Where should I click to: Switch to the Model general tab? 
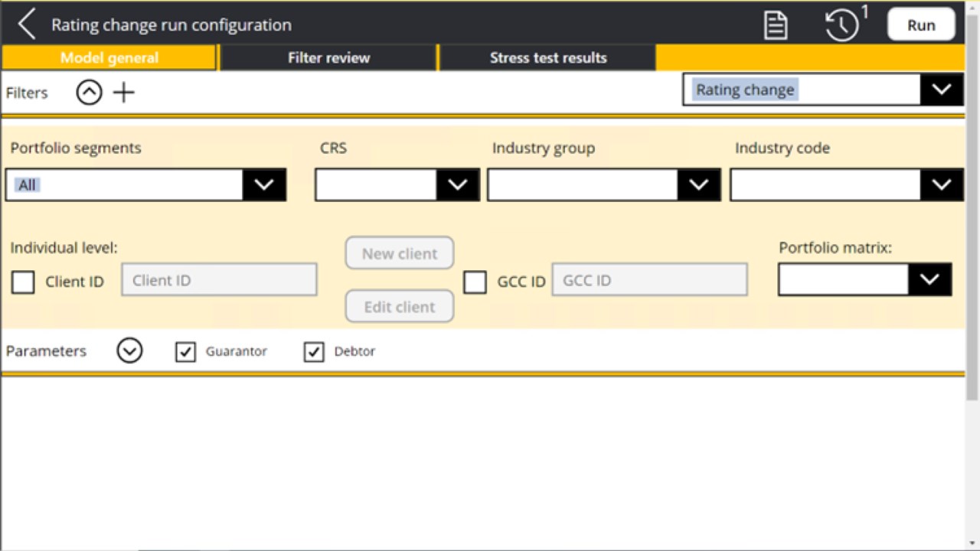coord(109,57)
